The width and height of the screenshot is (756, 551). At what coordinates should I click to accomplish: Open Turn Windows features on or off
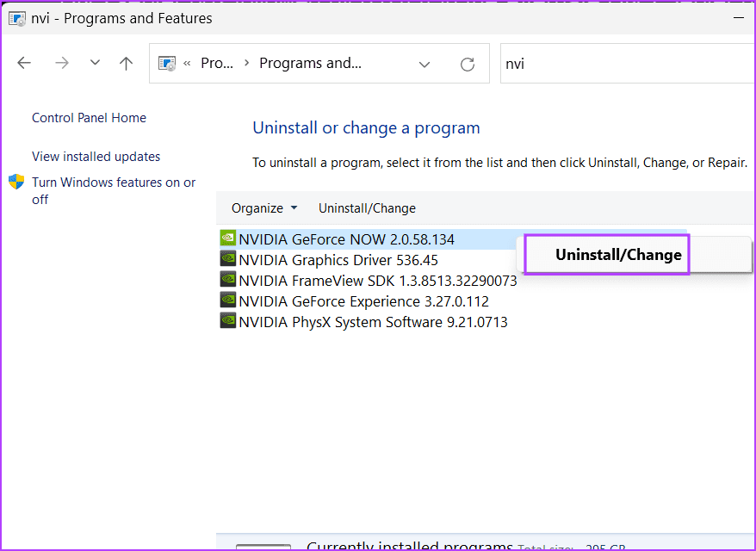pos(114,190)
